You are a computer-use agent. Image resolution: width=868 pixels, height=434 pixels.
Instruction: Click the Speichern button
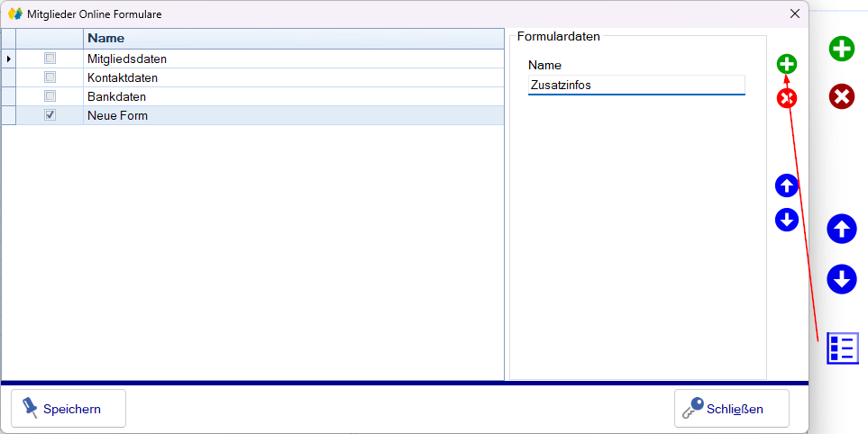69,409
